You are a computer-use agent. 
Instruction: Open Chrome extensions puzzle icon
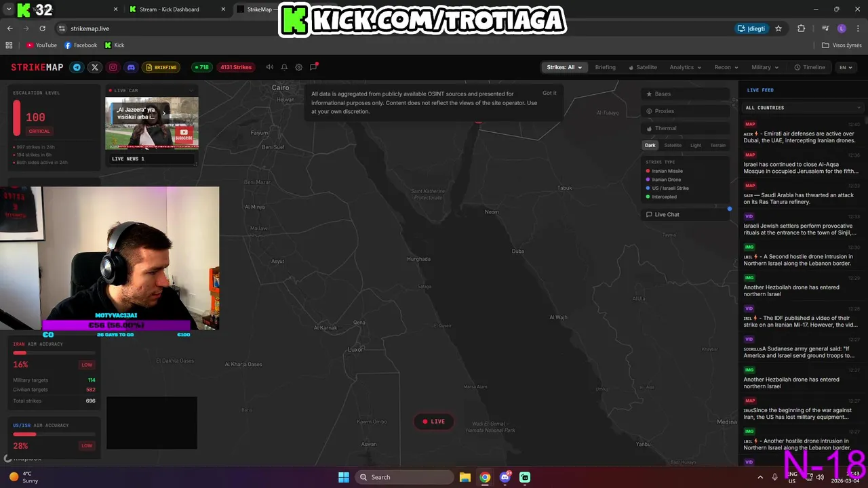pos(802,28)
